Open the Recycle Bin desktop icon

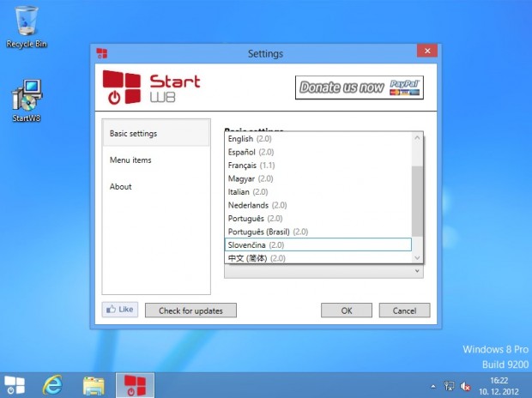point(27,27)
